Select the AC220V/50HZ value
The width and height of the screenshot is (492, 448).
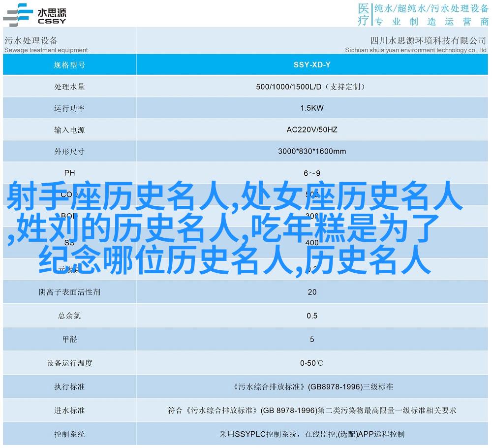(x=312, y=130)
